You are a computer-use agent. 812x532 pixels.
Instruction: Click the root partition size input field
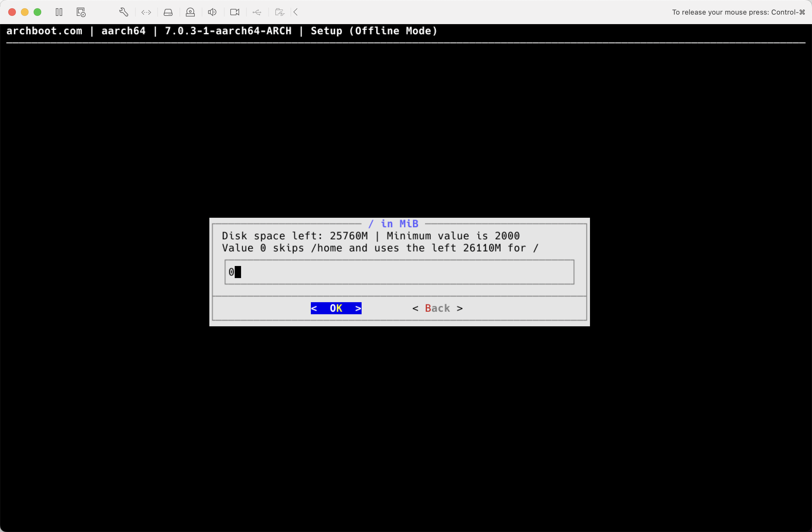pyautogui.click(x=399, y=272)
